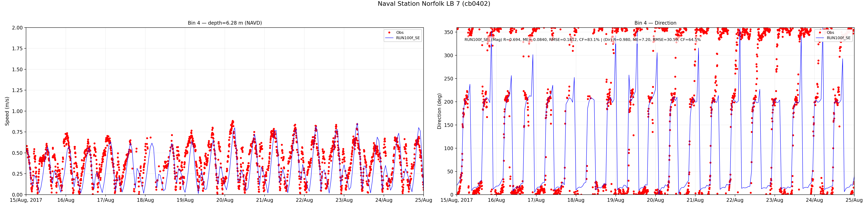Click '20/Aug' on the speed plot x-axis
Screen dimensions: 868x208
tap(225, 200)
